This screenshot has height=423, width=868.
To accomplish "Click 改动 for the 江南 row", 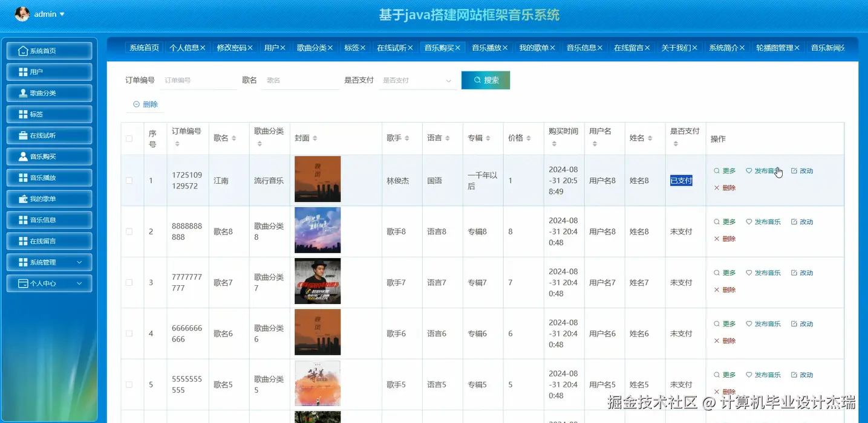I will click(802, 171).
